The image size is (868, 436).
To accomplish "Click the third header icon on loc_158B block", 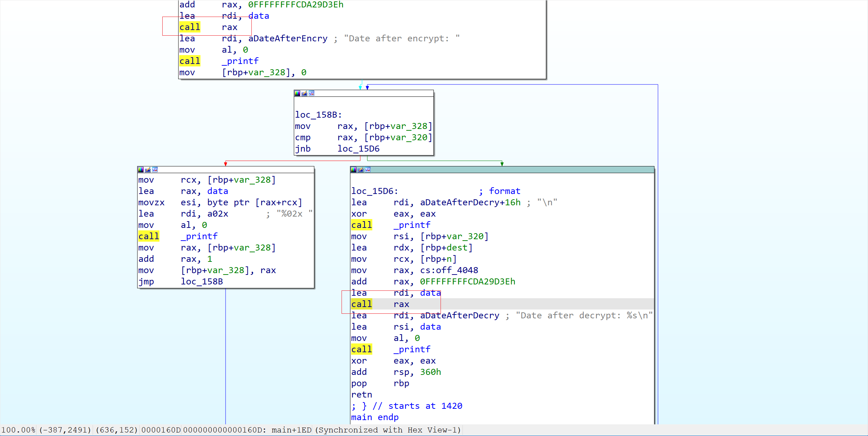I will [311, 93].
